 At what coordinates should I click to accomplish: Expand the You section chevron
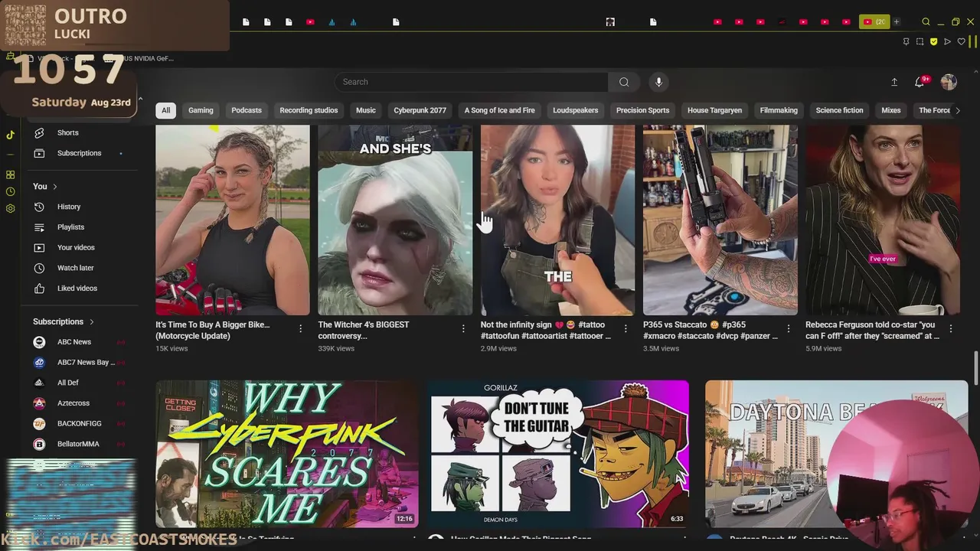[55, 187]
